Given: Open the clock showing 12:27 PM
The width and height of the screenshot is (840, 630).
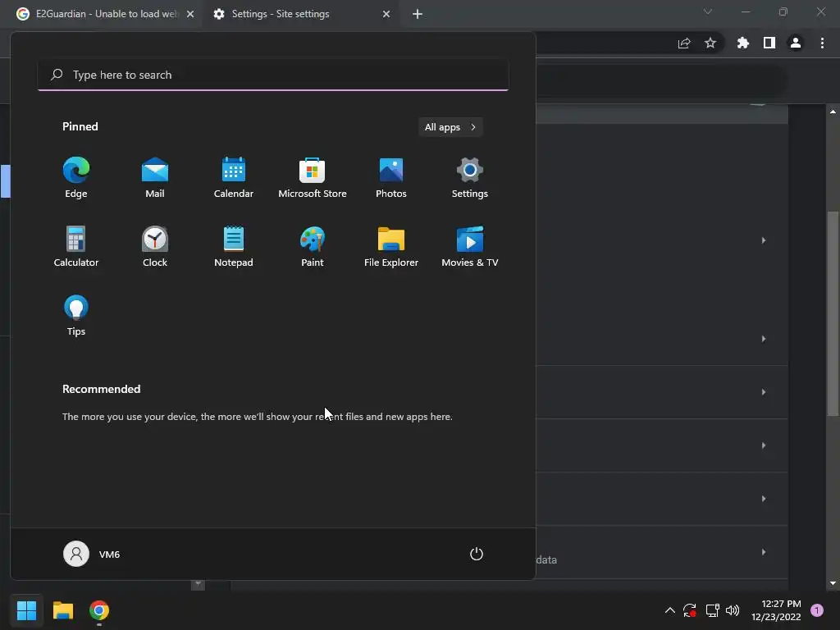Looking at the screenshot, I should pos(776,610).
